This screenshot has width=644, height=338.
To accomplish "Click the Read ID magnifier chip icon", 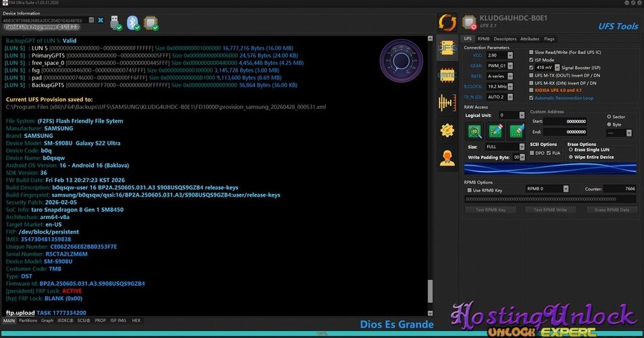I will 475,131.
